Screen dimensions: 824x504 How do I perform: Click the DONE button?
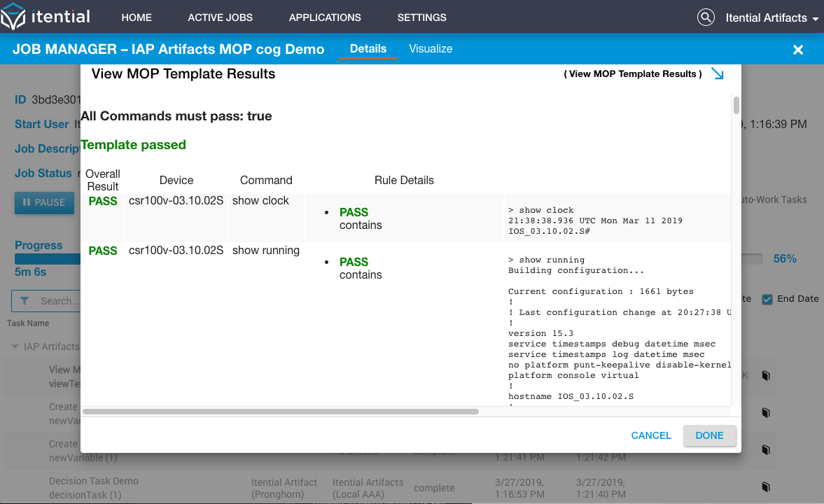[x=709, y=435]
